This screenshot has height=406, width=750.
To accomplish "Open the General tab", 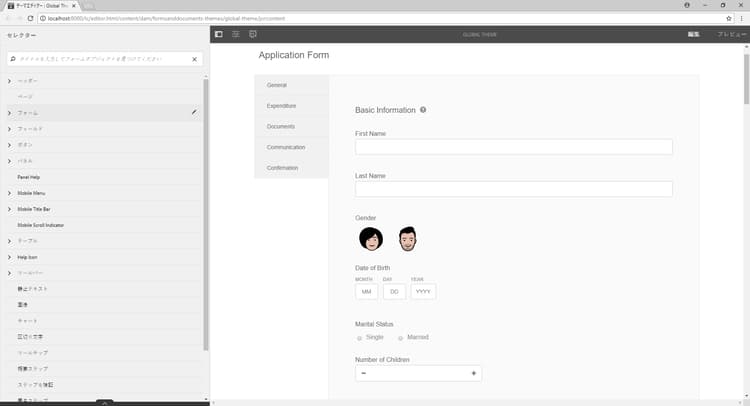I will [x=291, y=85].
